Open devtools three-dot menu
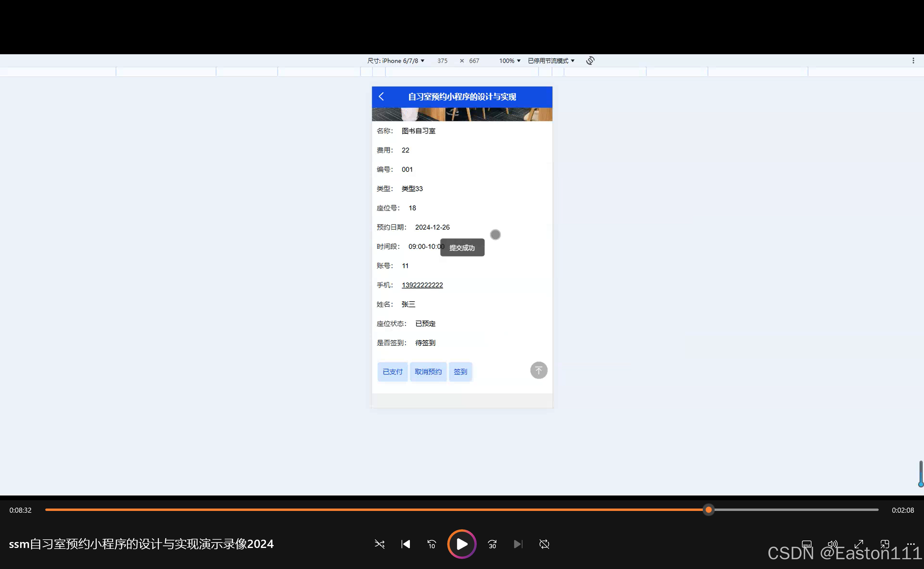The height and width of the screenshot is (569, 924). [x=913, y=60]
